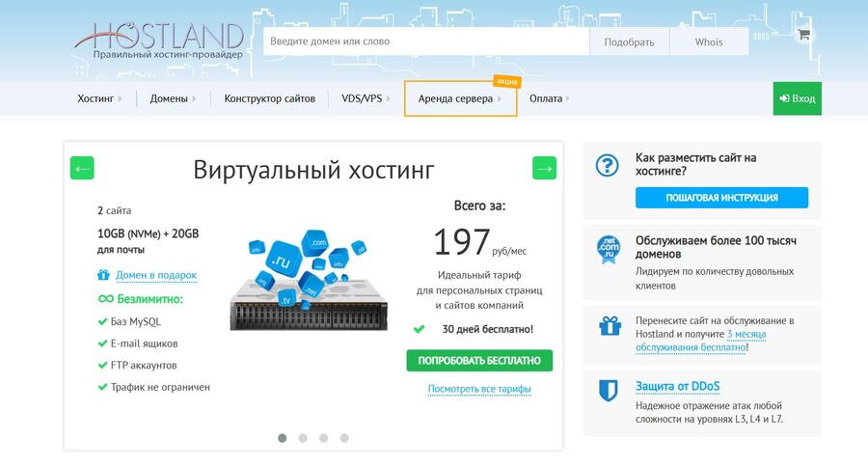The image size is (868, 466).
Task: Click the Правильный хостинг-провайдер tagline
Action: (168, 55)
